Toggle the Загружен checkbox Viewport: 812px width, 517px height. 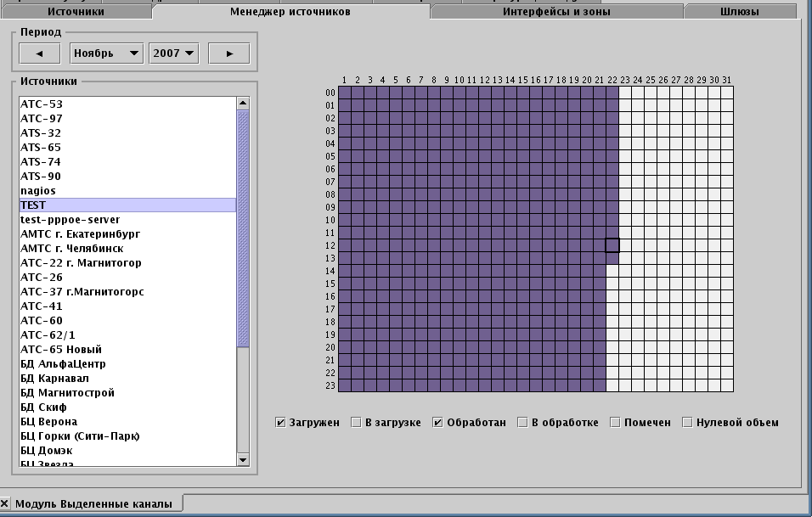[281, 423]
